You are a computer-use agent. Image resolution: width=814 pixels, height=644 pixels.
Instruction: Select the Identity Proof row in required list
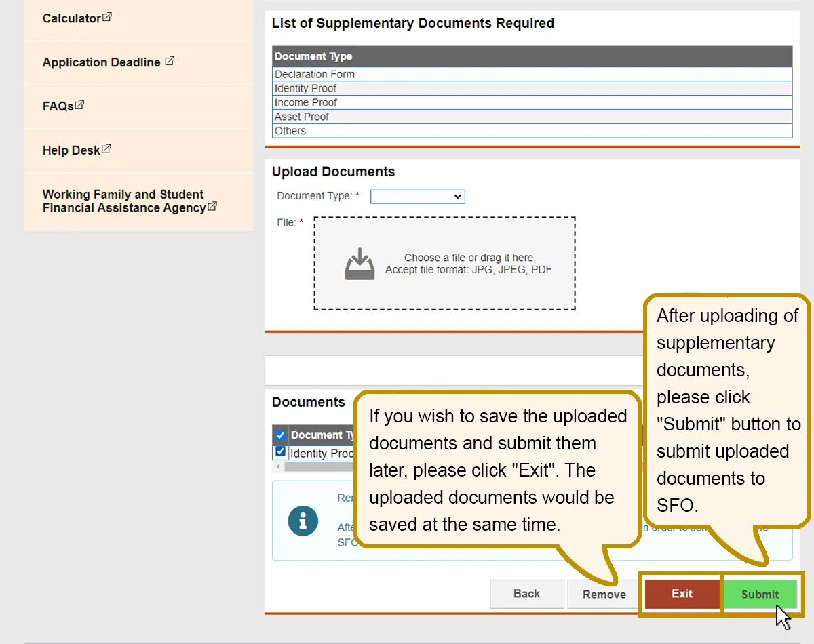532,88
